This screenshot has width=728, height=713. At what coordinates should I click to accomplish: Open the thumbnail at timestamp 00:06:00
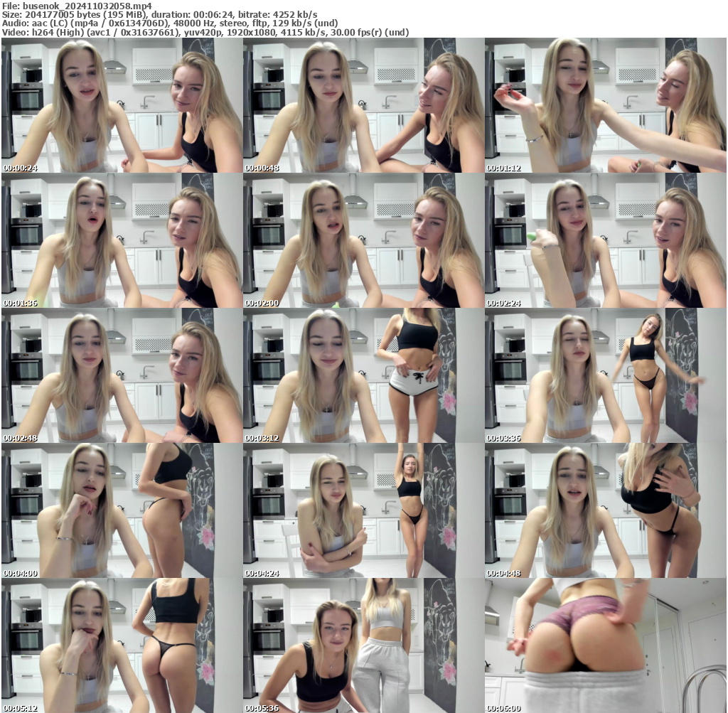tap(605, 645)
